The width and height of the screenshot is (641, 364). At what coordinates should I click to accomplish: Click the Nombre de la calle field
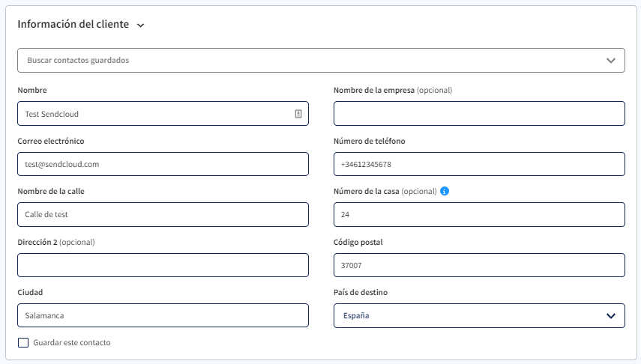tap(163, 214)
